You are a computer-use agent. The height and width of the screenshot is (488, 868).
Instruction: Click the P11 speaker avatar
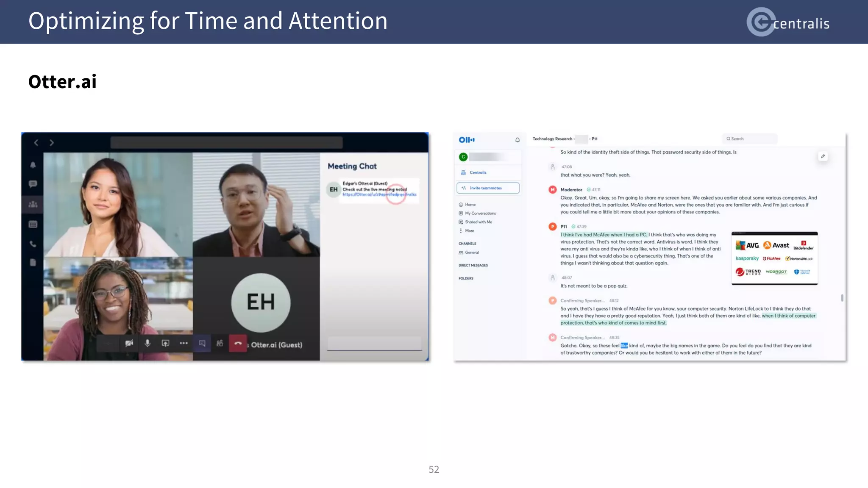pyautogui.click(x=552, y=227)
